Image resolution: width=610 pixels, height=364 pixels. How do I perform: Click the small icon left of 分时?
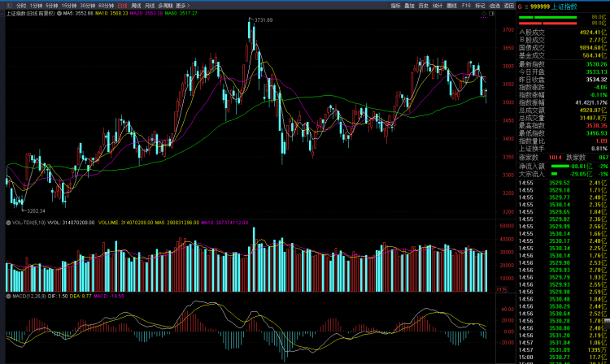click(11, 5)
